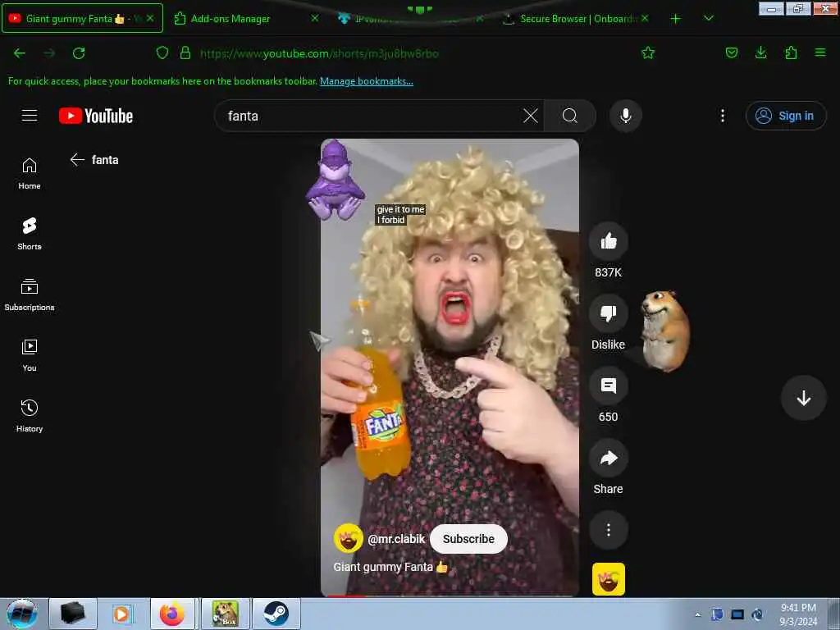Screen dimensions: 840x630
Task: Open the extensions puzzle icon
Action: click(x=791, y=52)
